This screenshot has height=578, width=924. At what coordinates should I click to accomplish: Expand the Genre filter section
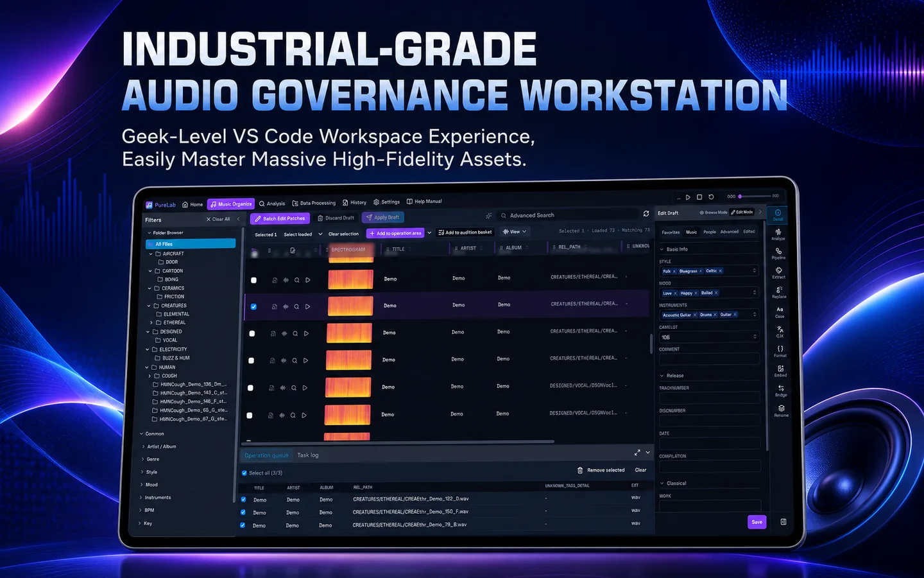point(142,459)
